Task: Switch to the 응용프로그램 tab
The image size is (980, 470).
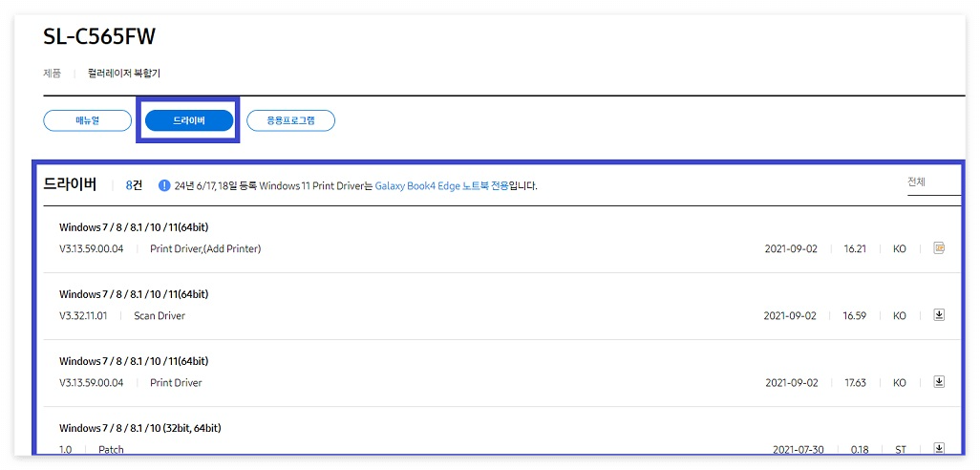Action: (290, 120)
